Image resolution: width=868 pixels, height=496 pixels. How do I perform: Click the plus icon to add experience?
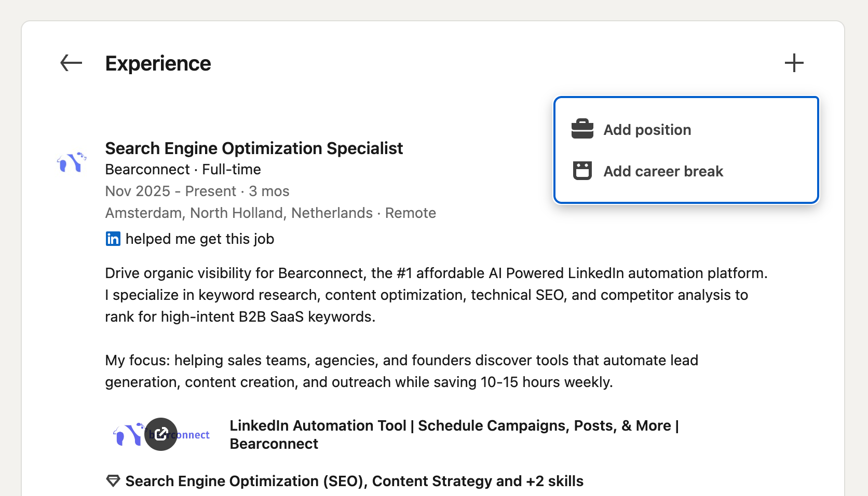click(x=794, y=63)
